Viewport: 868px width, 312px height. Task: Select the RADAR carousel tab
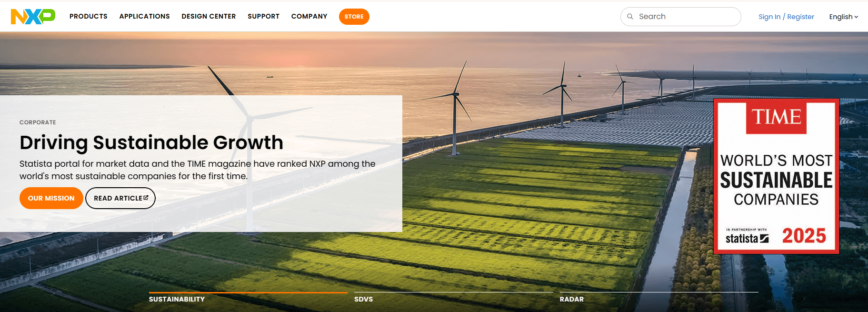pyautogui.click(x=659, y=299)
